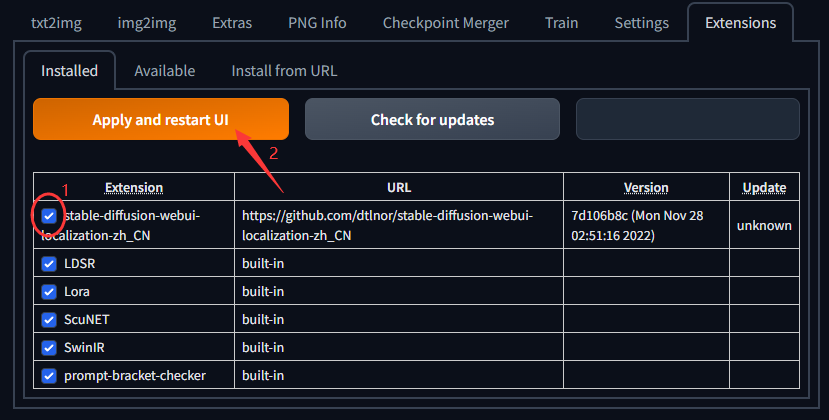Uncheck the Lora extension
The width and height of the screenshot is (829, 420).
[49, 291]
